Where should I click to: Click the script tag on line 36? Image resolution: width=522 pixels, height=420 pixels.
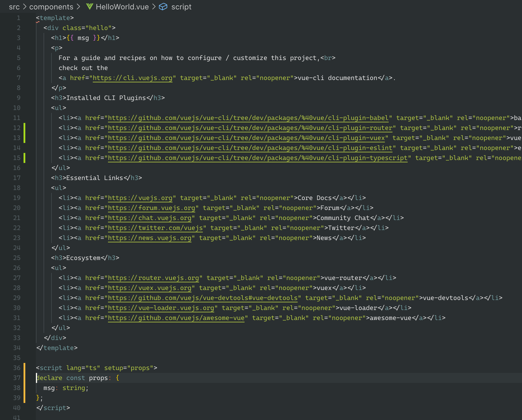(x=51, y=368)
